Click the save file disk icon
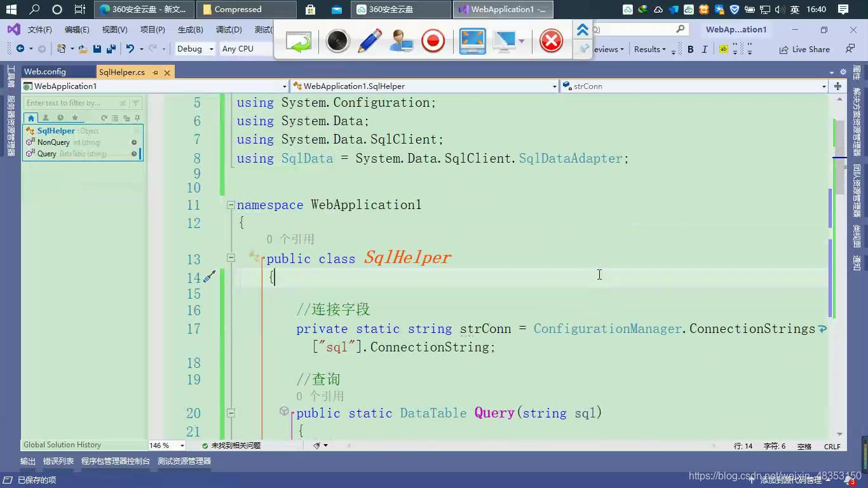Screen dimensions: 868x488 97,49
